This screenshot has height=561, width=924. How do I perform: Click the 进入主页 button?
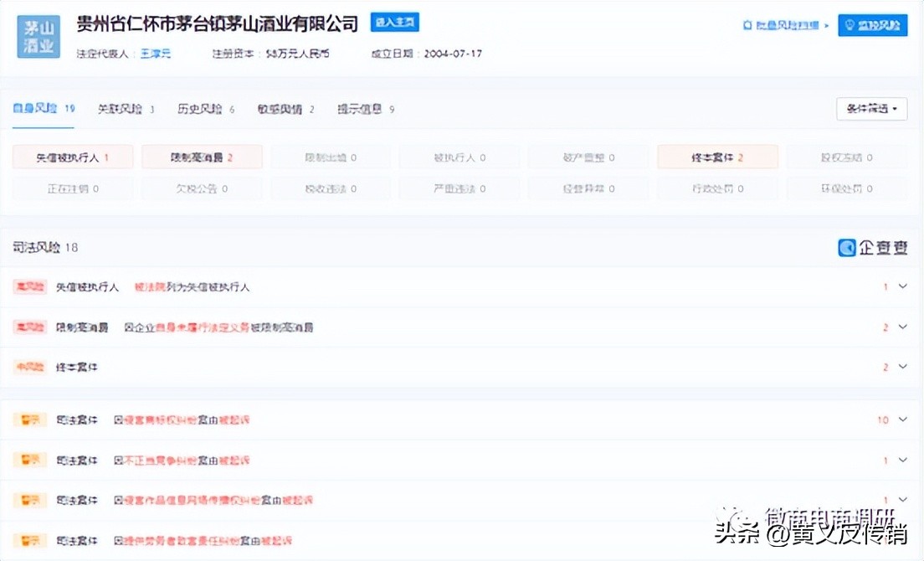pyautogui.click(x=394, y=23)
